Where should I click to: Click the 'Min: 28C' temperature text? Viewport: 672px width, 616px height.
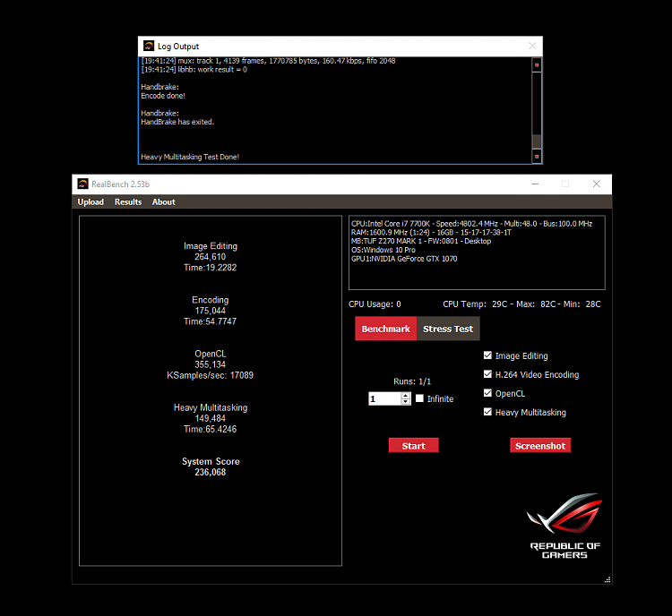click(x=582, y=304)
